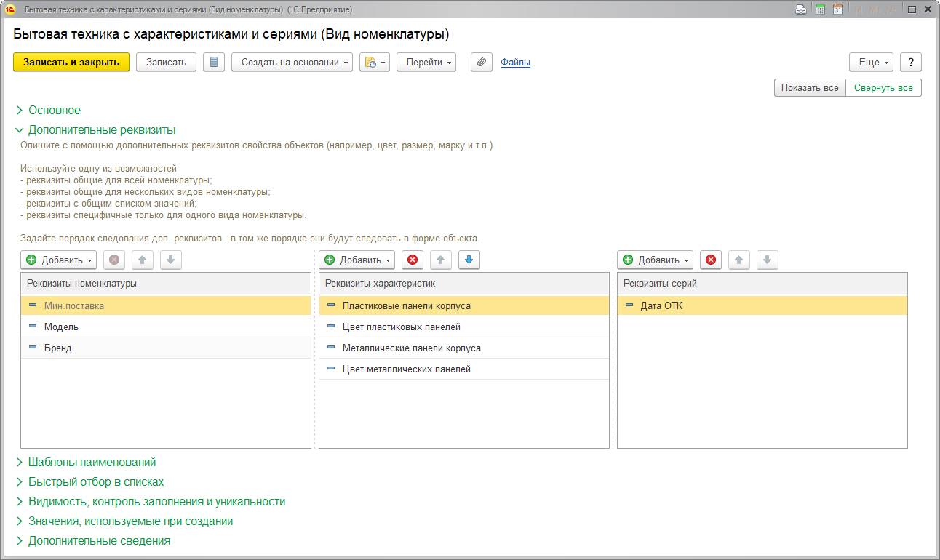
Task: Click red delete icon above Реквизиты характеристик
Action: click(x=413, y=260)
